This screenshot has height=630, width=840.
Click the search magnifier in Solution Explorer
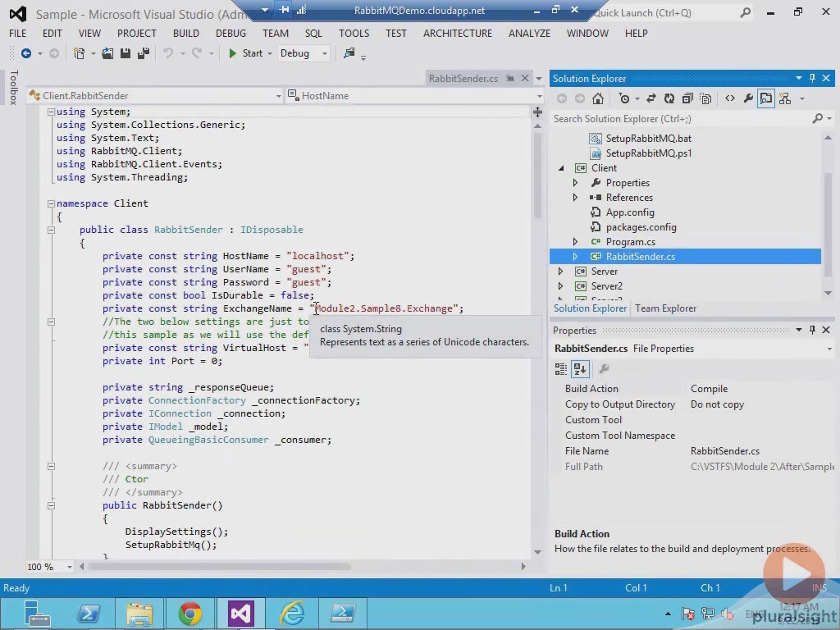[x=818, y=118]
